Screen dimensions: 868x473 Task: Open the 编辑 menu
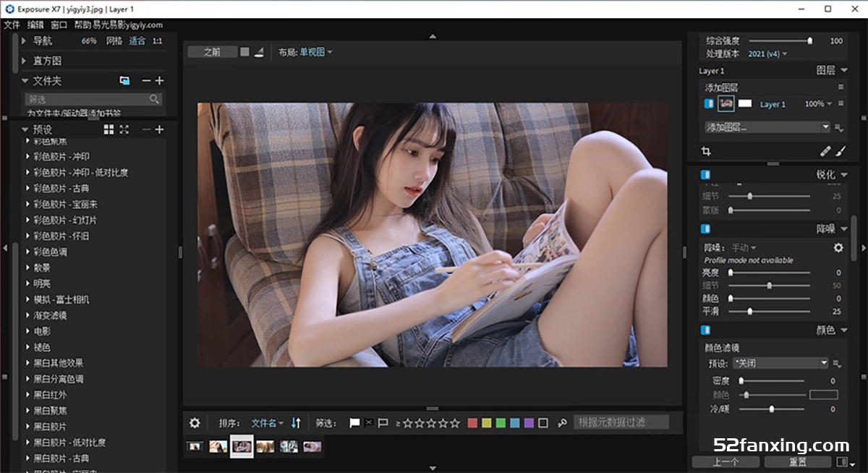click(x=35, y=25)
